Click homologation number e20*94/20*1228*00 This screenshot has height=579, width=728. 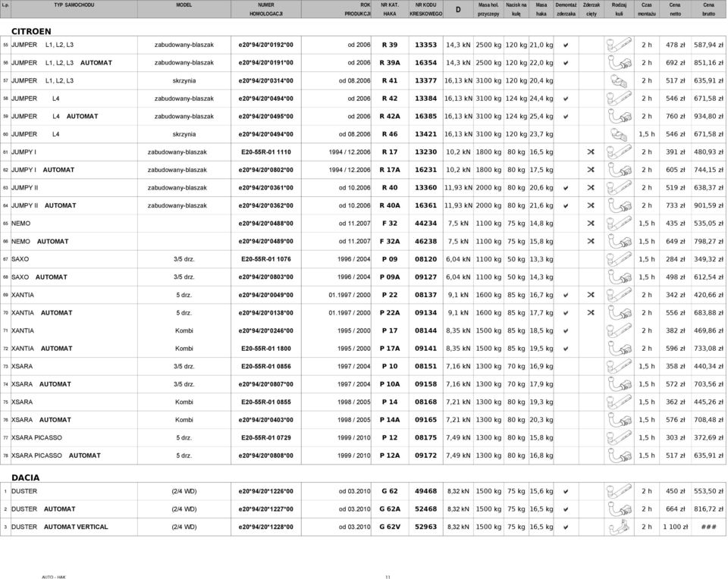click(266, 527)
